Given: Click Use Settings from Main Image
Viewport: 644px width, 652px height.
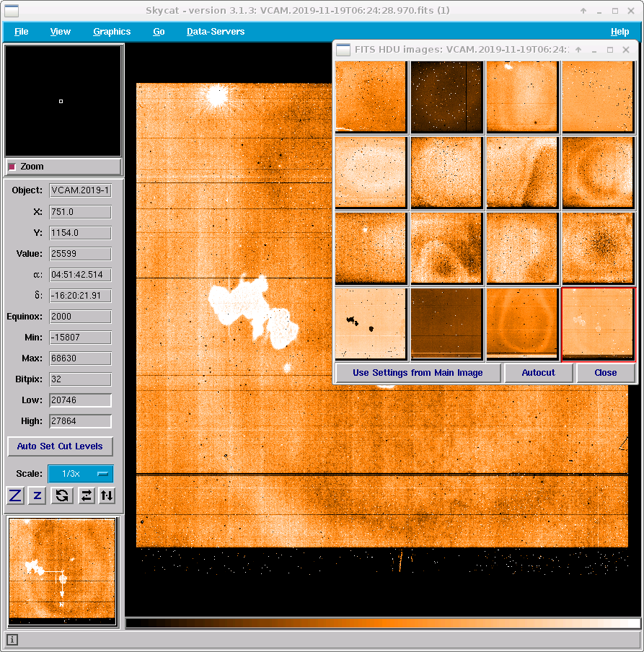Looking at the screenshot, I should 418,373.
